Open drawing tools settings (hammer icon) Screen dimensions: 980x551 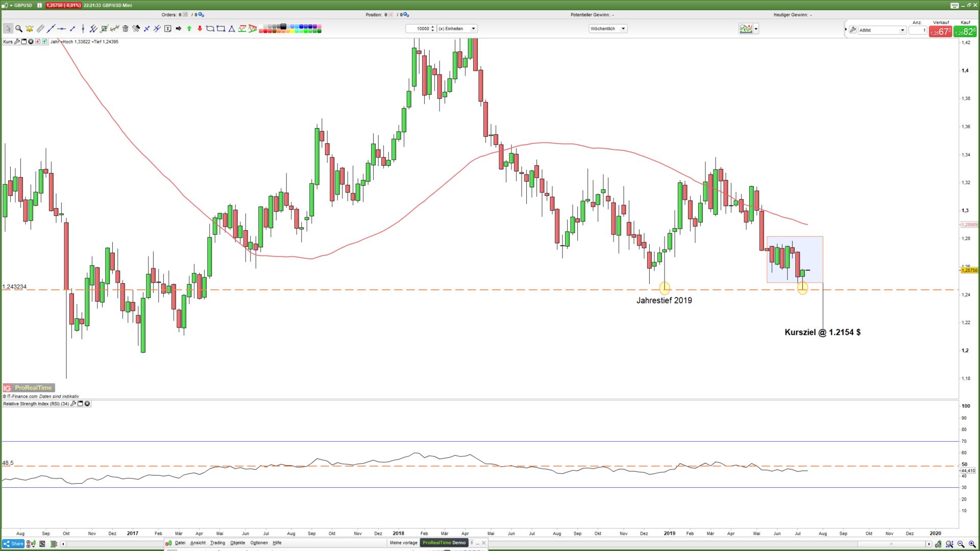click(x=136, y=29)
